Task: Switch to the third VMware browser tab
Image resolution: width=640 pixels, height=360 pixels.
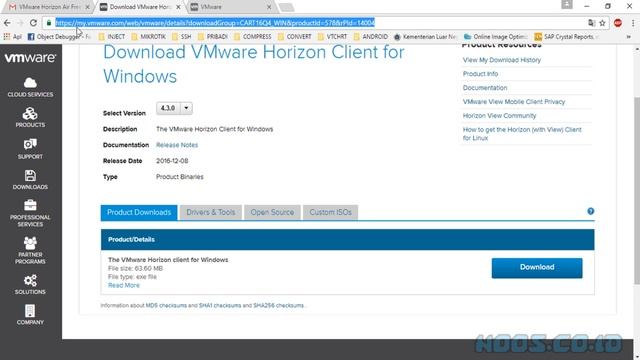Action: click(x=230, y=7)
